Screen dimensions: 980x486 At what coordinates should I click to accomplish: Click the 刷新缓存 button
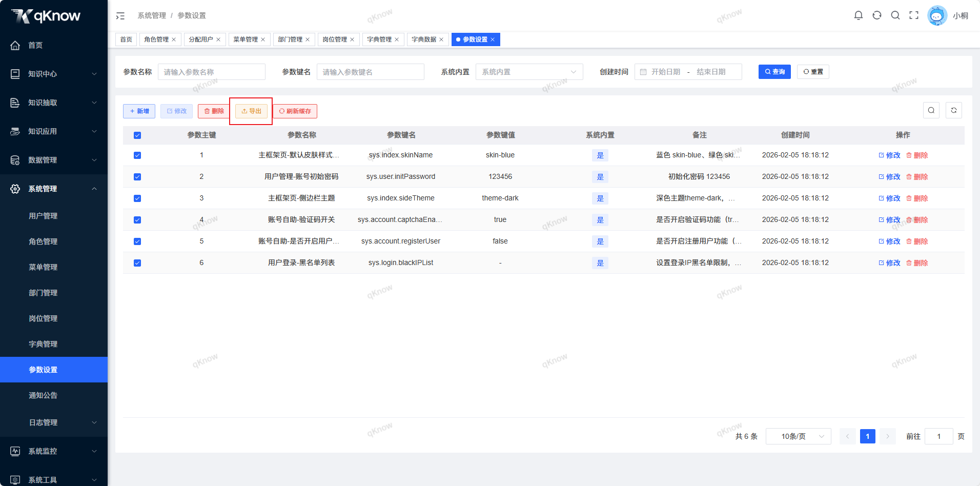[x=295, y=111]
